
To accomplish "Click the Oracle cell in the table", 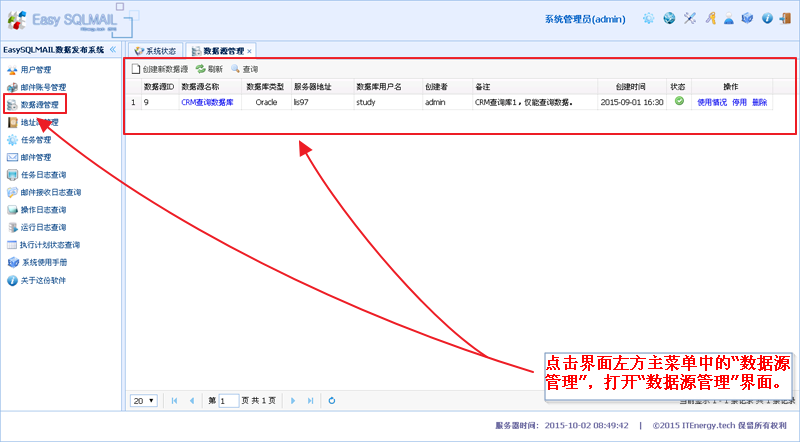I will point(266,102).
